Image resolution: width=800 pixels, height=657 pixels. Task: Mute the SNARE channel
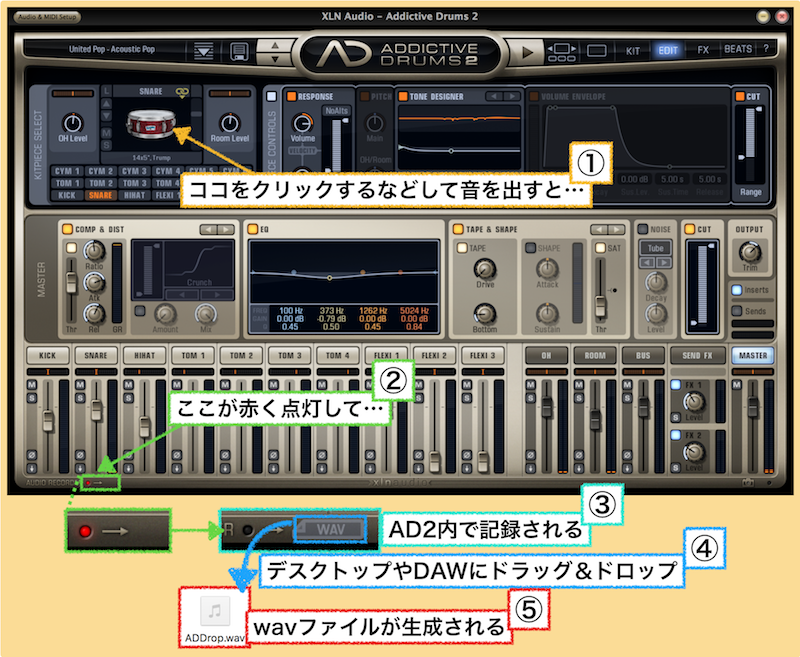coord(80,385)
